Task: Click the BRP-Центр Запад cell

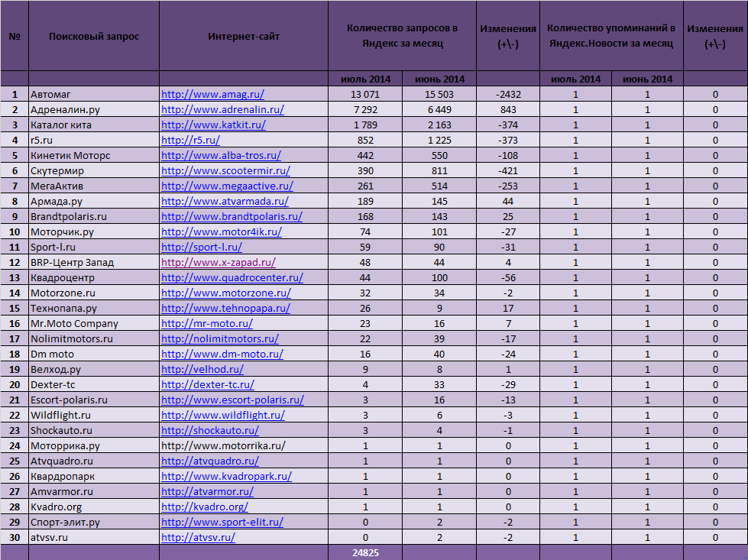Action: 94,262
